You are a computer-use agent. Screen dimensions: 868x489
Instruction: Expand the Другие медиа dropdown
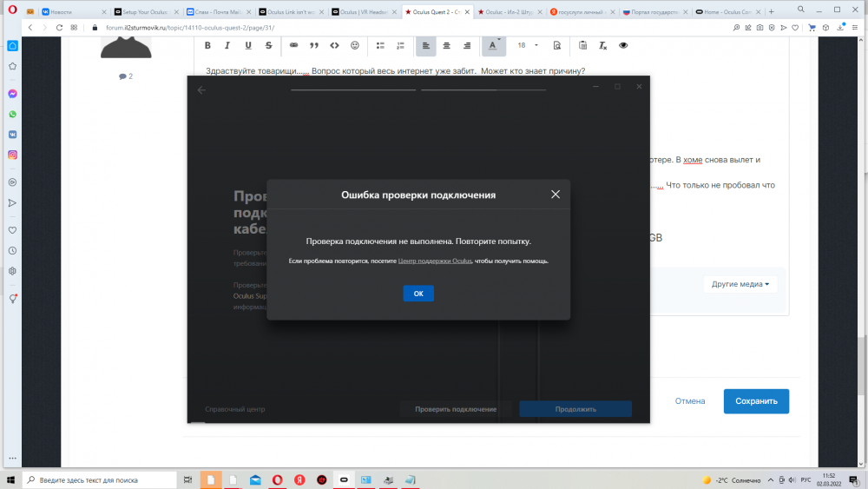(x=740, y=284)
